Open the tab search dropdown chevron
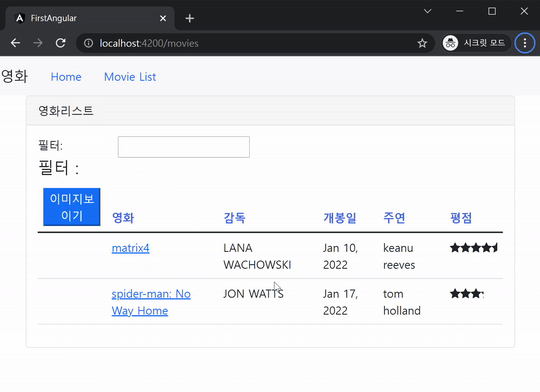 [x=427, y=11]
